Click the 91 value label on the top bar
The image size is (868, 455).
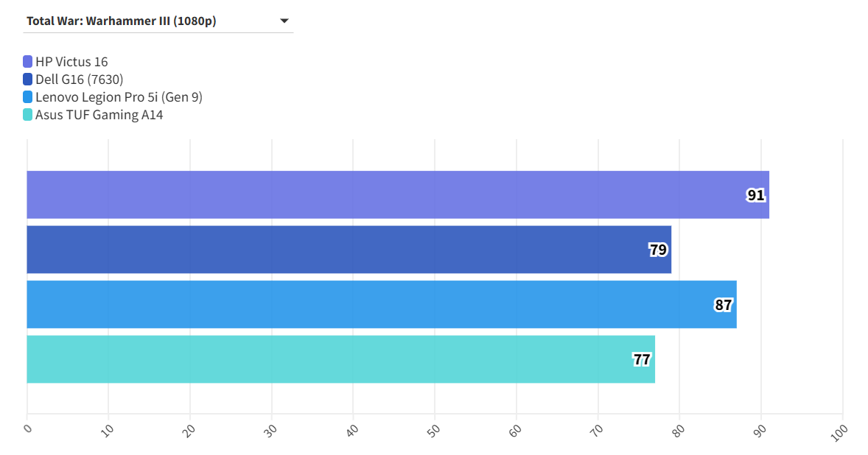coord(756,195)
